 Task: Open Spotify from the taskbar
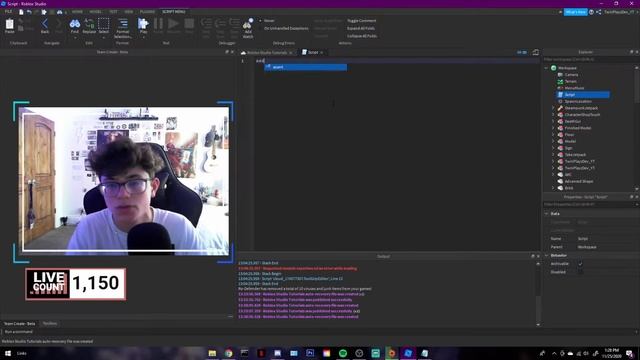(x=343, y=353)
